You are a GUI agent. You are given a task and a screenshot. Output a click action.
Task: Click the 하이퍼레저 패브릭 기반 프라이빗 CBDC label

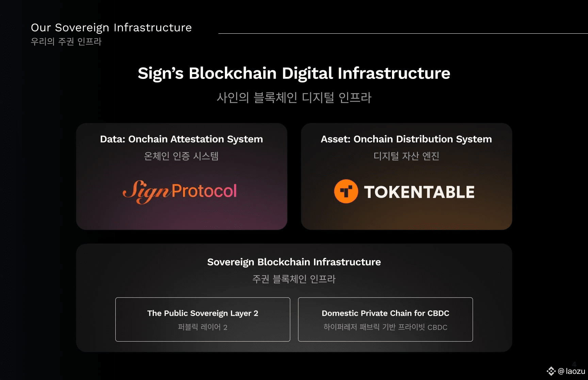pos(386,327)
